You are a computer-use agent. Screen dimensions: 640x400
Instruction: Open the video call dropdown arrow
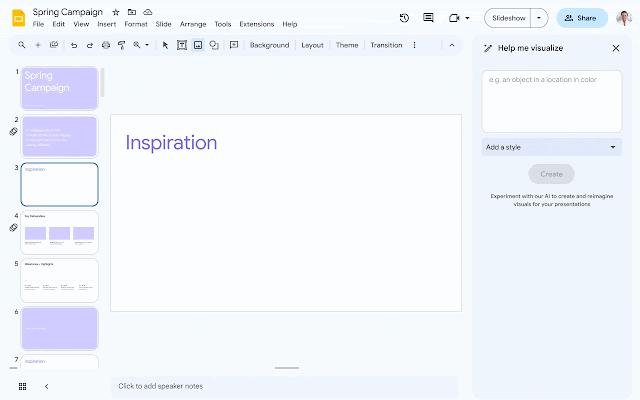pos(467,18)
